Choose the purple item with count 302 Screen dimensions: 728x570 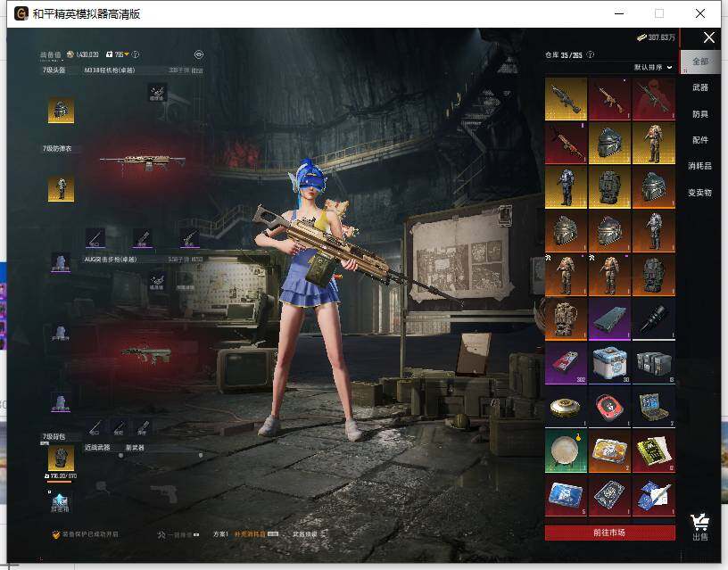pos(566,363)
